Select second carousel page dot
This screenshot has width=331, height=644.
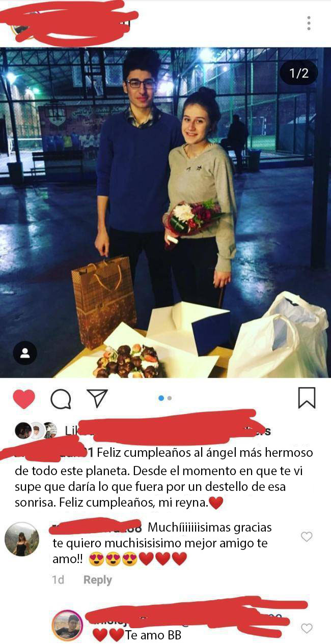[x=170, y=398]
